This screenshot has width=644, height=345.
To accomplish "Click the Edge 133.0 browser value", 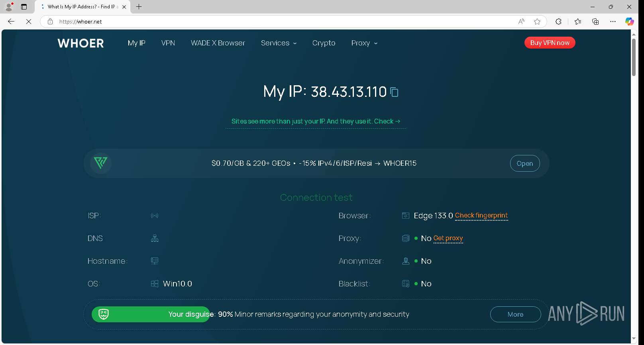I will 433,216.
